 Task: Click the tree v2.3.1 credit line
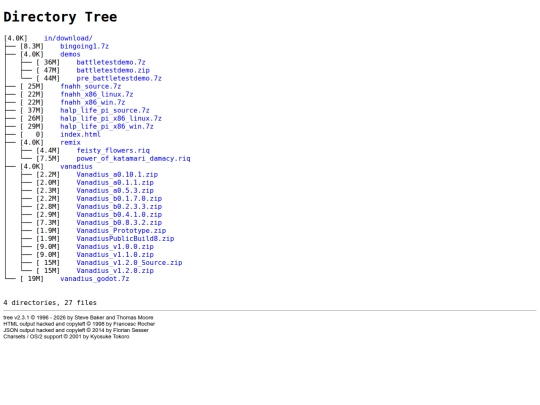tap(79, 318)
